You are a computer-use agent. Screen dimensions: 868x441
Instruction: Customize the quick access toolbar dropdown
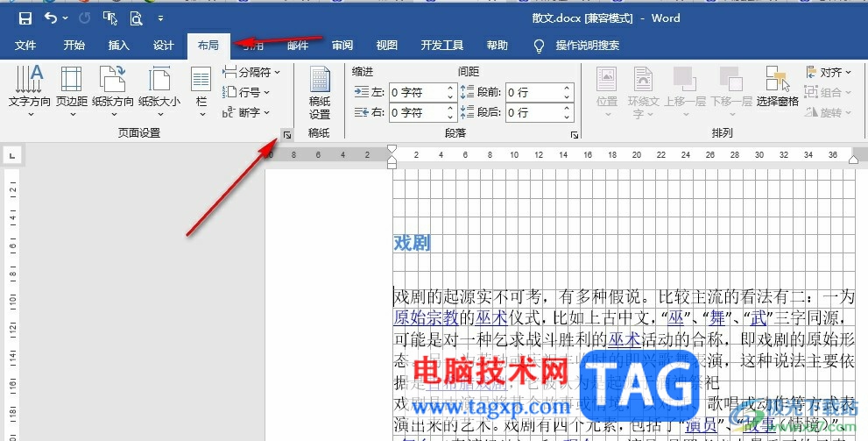click(160, 18)
